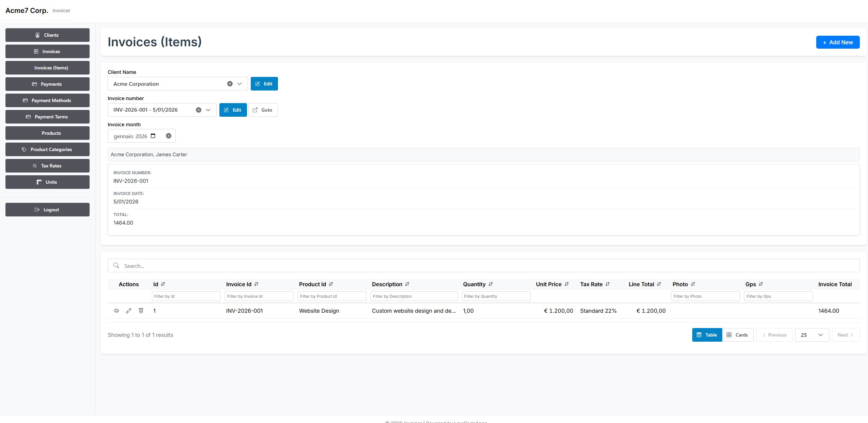This screenshot has width=868, height=423.
Task: Click the Logout button
Action: 47,210
